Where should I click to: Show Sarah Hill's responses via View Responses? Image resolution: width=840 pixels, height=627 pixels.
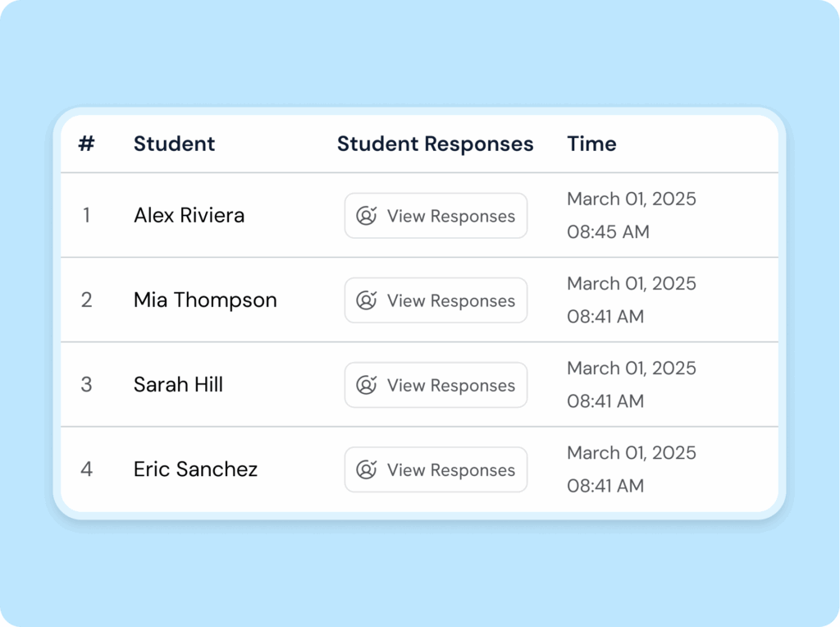(x=436, y=385)
